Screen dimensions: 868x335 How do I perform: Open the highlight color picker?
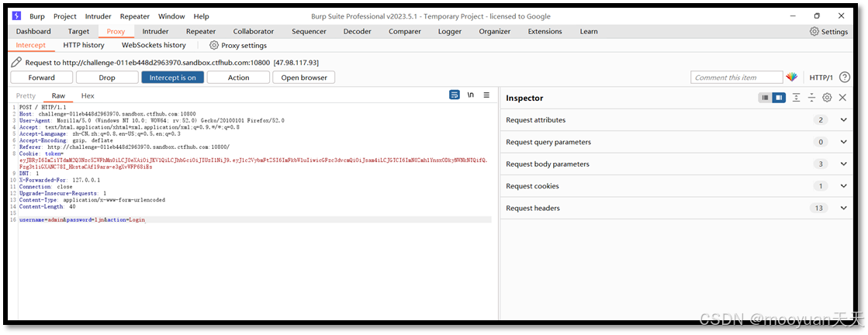pyautogui.click(x=792, y=78)
